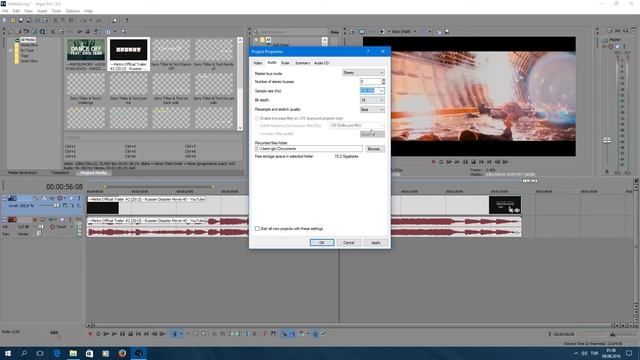Toggle Enable Snapping icon in the bottom toolbar
Viewport: 640px width, 360px height.
[x=284, y=334]
